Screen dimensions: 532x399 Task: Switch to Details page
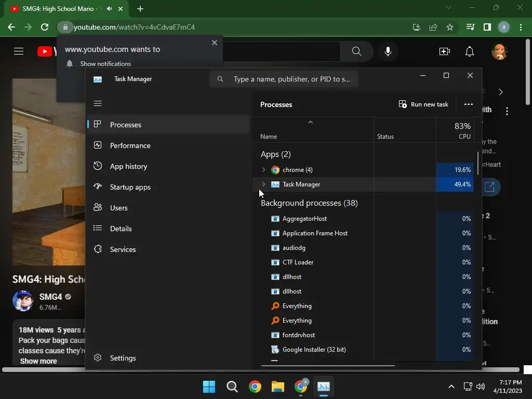[x=168, y=229]
